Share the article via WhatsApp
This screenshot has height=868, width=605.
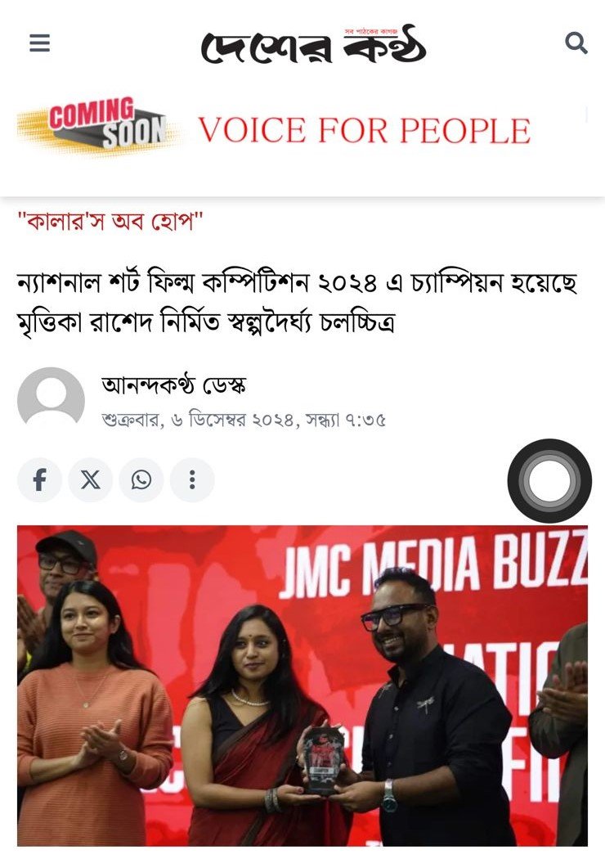point(141,480)
